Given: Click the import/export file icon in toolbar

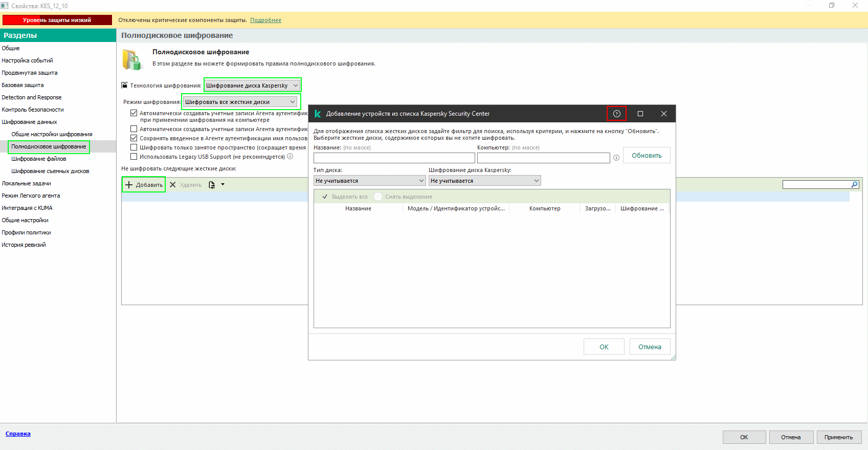Looking at the screenshot, I should [x=212, y=185].
